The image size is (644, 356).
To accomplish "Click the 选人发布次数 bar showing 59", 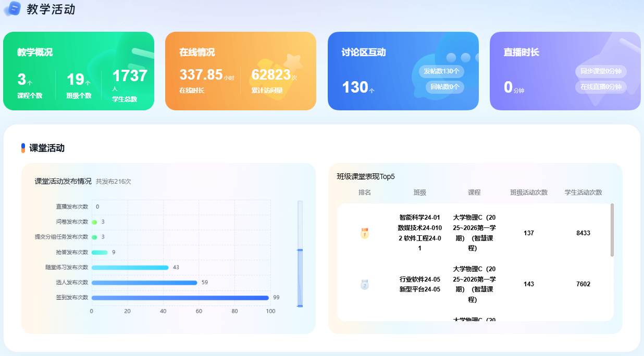I will click(144, 283).
